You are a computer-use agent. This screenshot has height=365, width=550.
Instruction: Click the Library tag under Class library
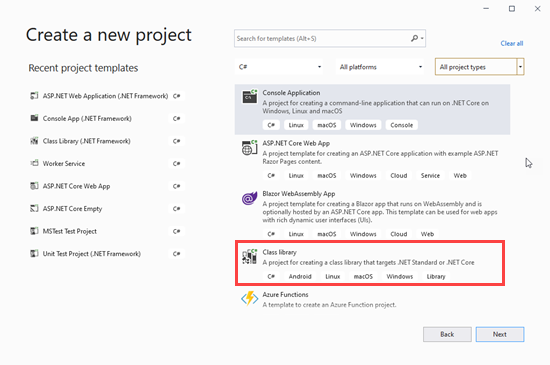[x=436, y=276]
